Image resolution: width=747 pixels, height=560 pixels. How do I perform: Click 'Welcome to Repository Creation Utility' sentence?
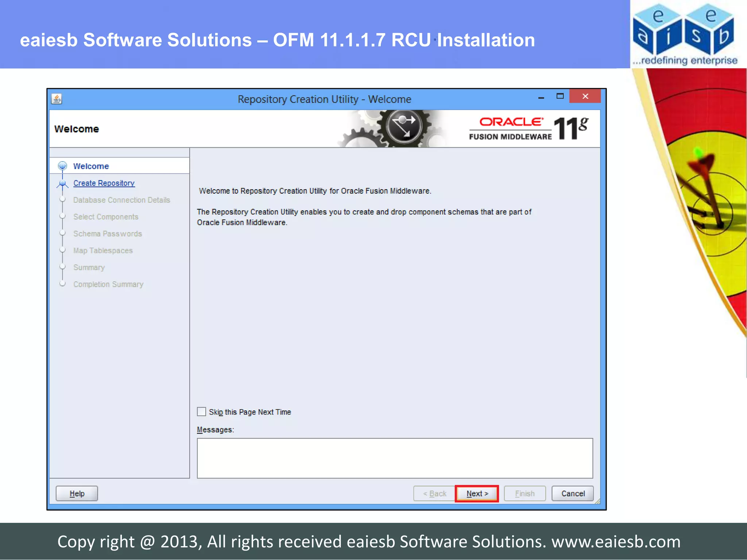point(315,191)
